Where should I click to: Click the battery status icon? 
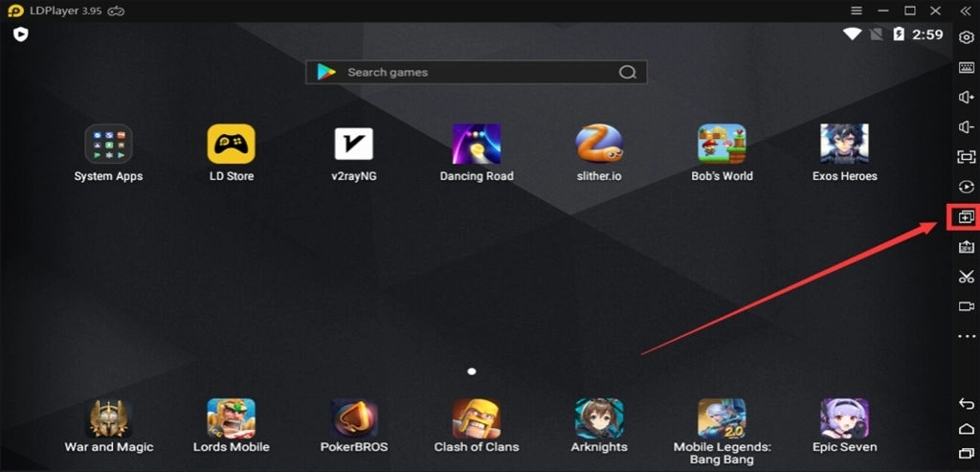tap(898, 34)
